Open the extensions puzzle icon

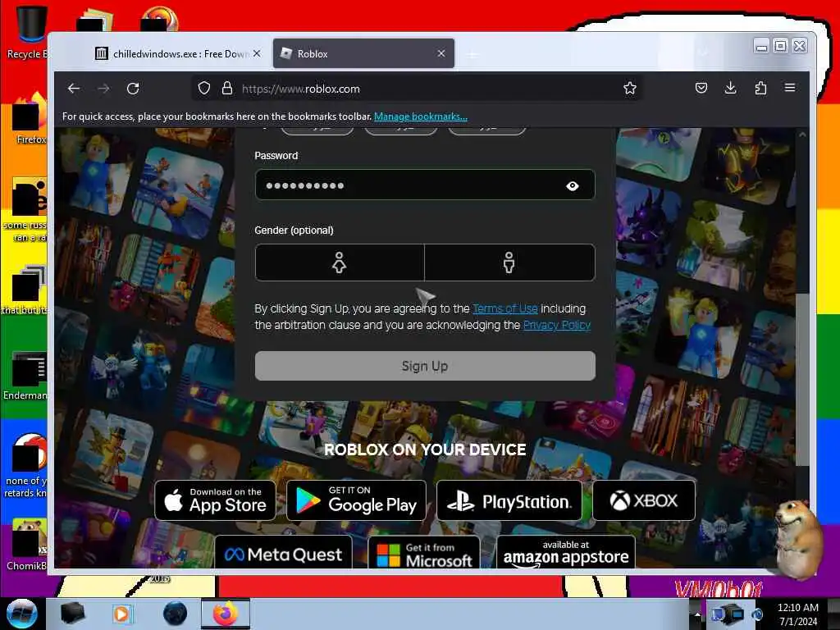pos(760,88)
